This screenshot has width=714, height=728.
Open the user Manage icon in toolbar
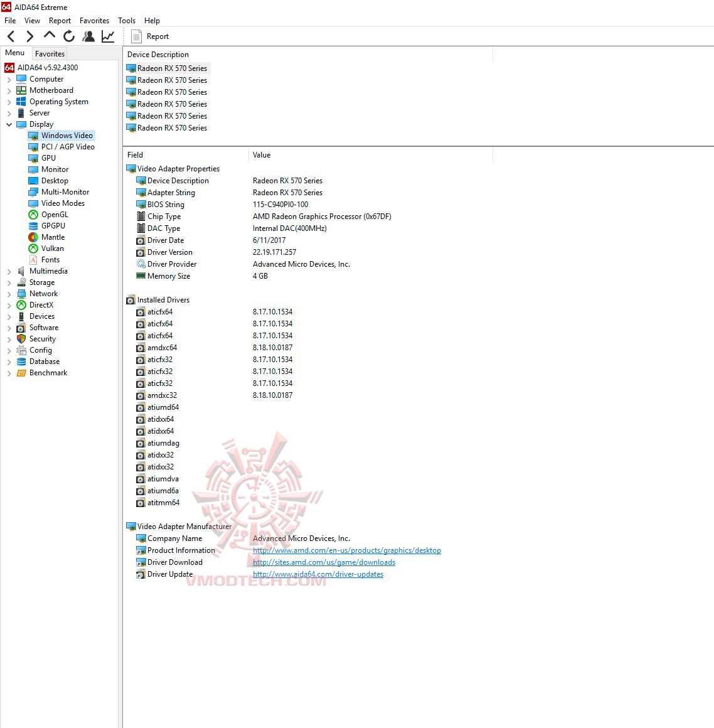pos(88,36)
